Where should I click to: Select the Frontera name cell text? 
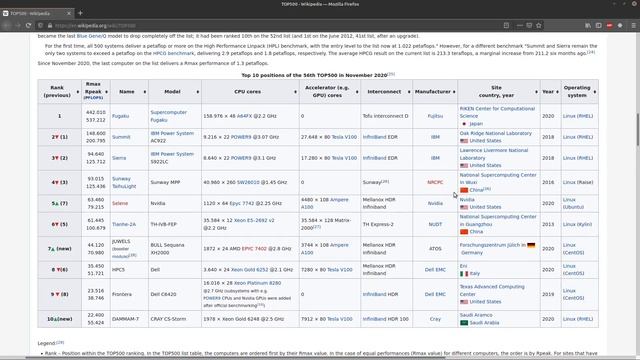(x=122, y=294)
